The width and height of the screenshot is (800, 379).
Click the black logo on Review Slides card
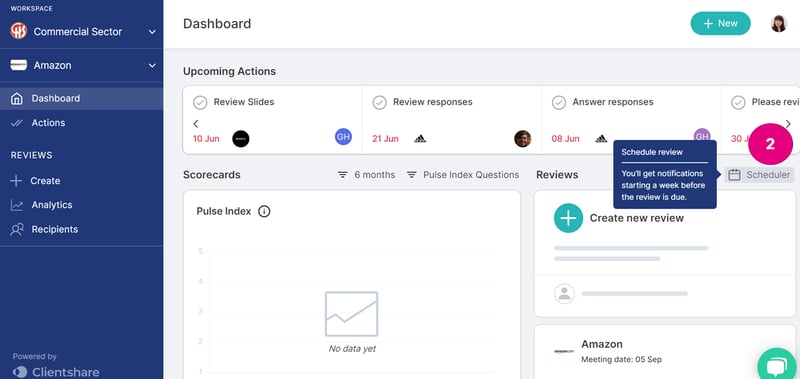tap(241, 139)
